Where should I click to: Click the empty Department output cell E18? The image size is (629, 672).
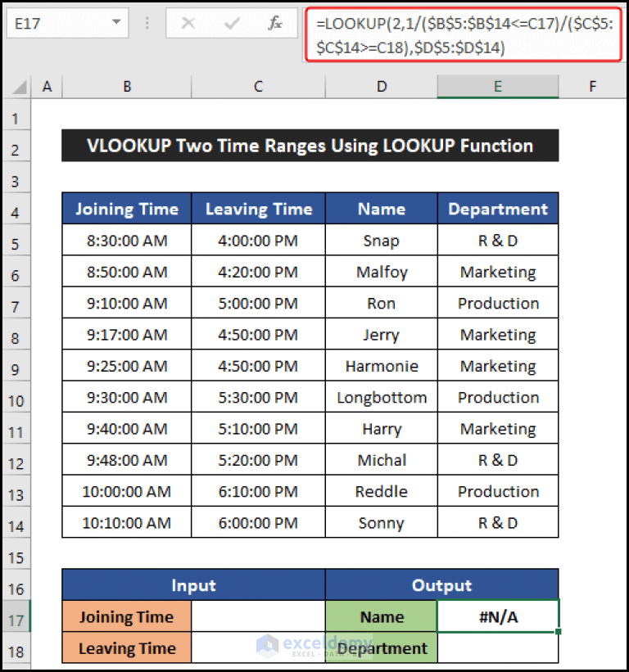(498, 647)
